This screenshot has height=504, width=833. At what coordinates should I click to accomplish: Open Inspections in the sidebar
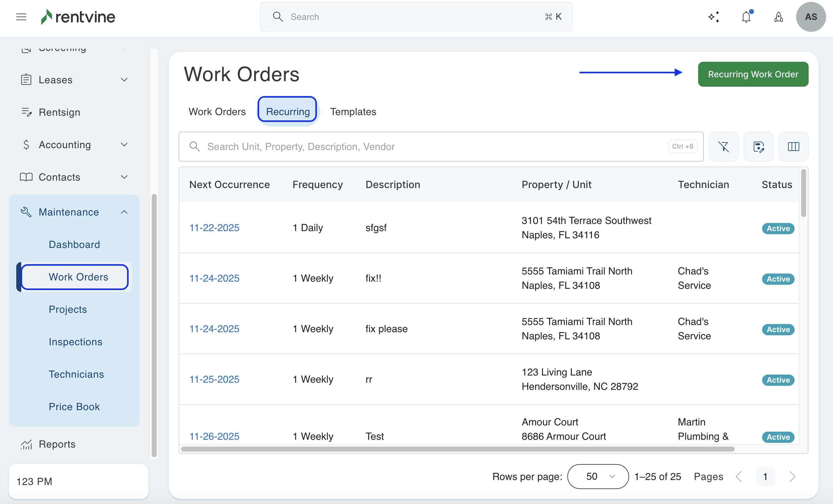(75, 342)
